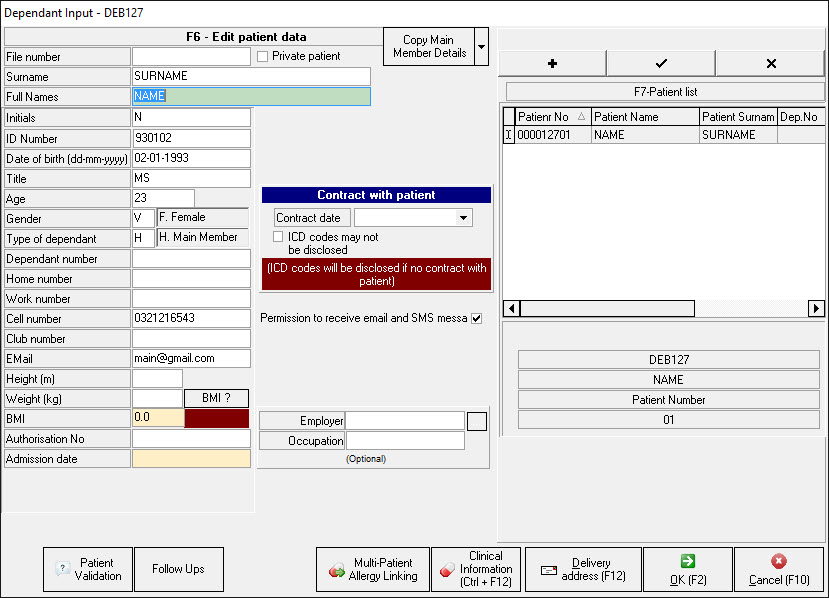This screenshot has width=829, height=598.
Task: Expand the Contract date dropdown
Action: (463, 218)
